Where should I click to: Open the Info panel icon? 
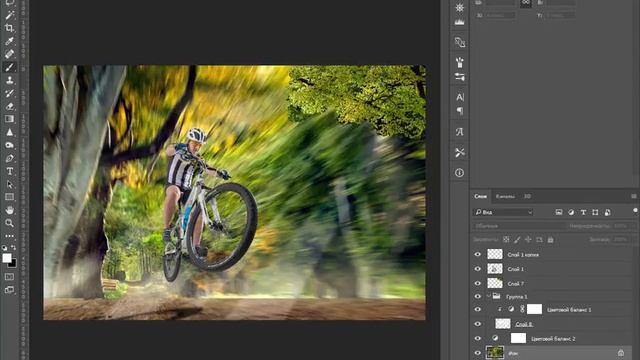click(460, 173)
